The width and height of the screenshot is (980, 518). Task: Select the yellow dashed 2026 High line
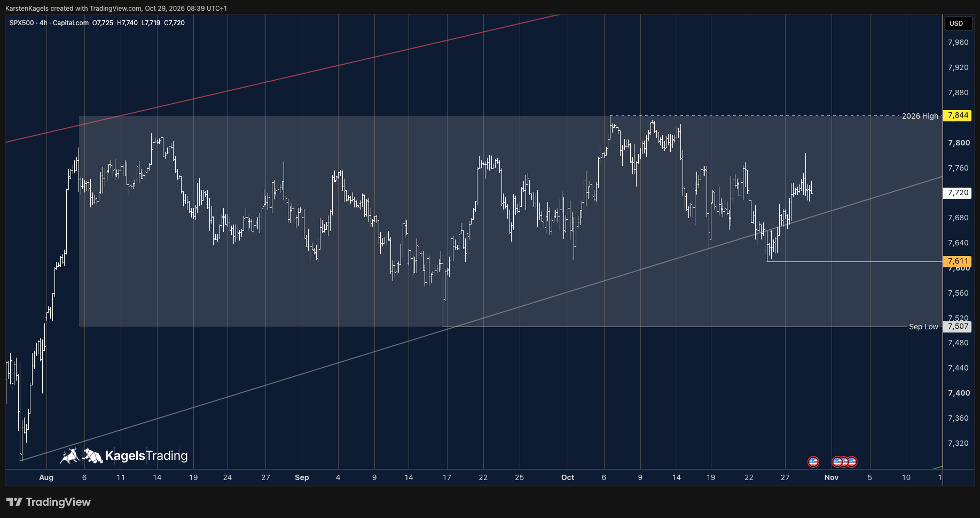(755, 116)
